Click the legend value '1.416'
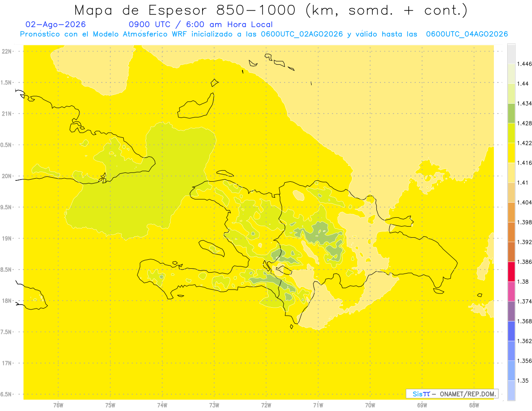 [524, 163]
